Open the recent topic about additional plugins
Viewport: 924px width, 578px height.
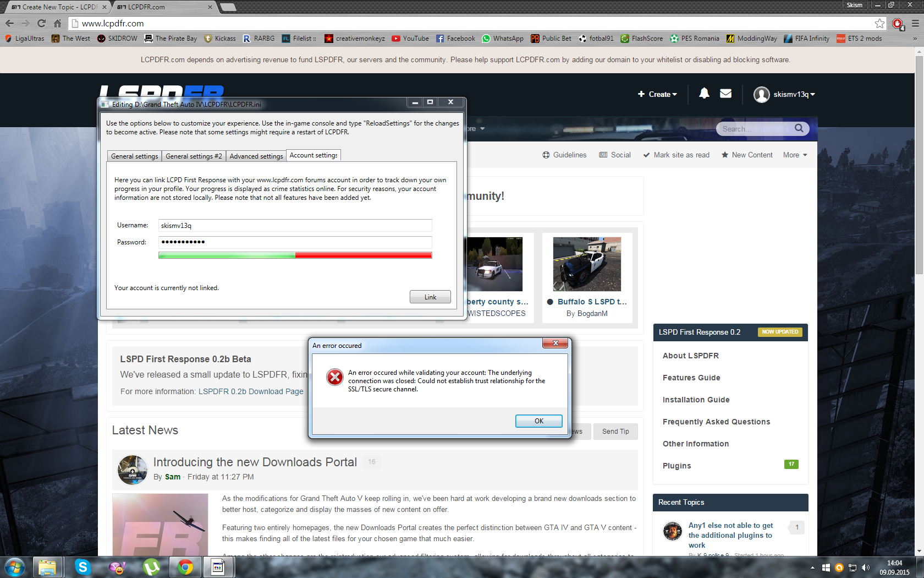[x=730, y=535]
